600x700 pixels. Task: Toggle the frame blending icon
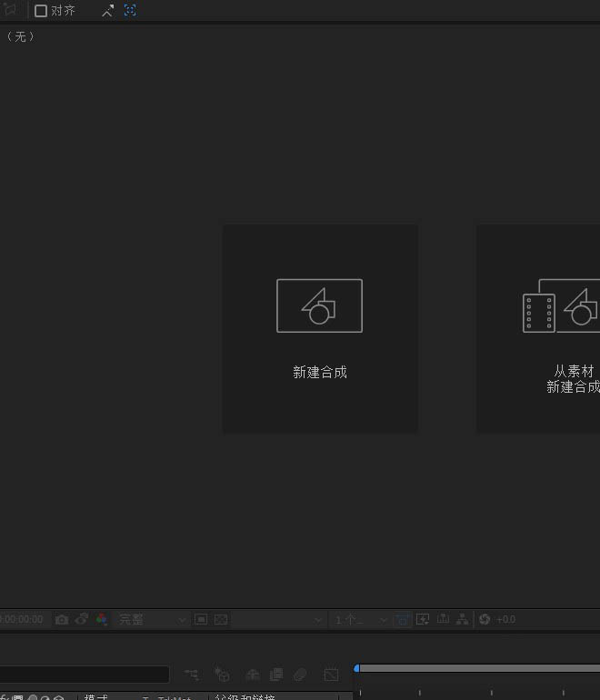tap(276, 675)
